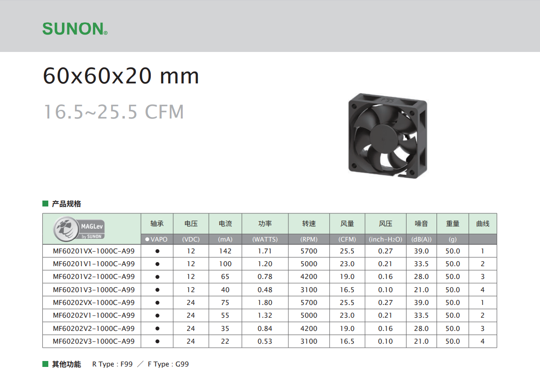Select model MF60202VX-1000C-A99

(94, 303)
